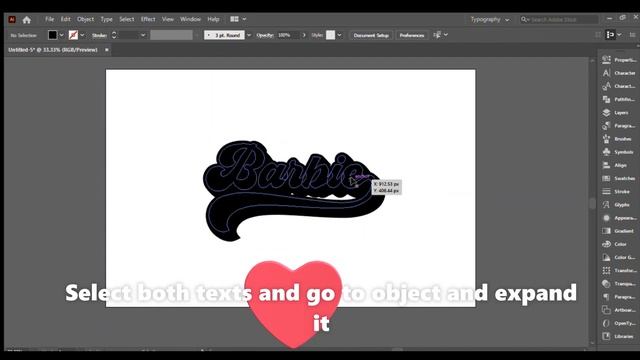Open the Edit menu
Image resolution: width=640 pixels, height=360 pixels.
coord(66,19)
